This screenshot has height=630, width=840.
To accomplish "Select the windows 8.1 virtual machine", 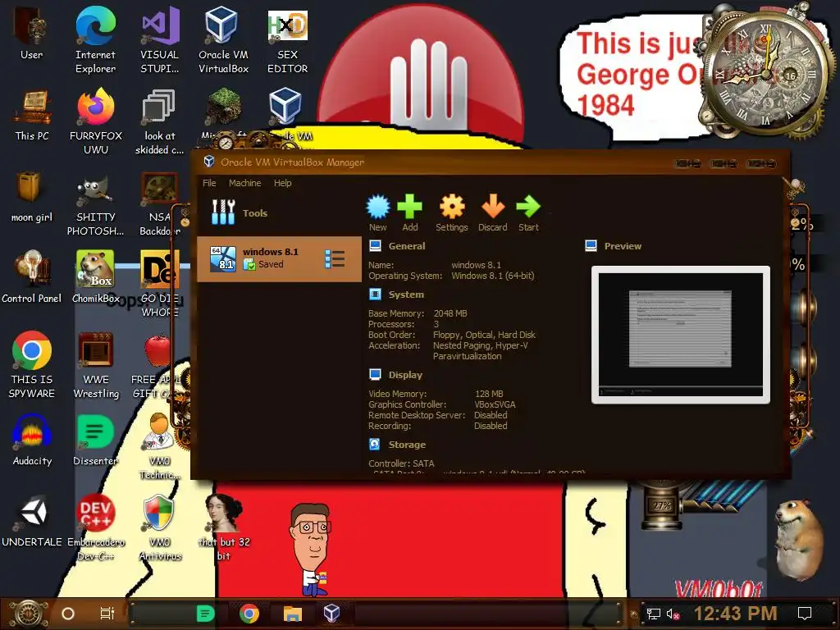I will tap(279, 258).
